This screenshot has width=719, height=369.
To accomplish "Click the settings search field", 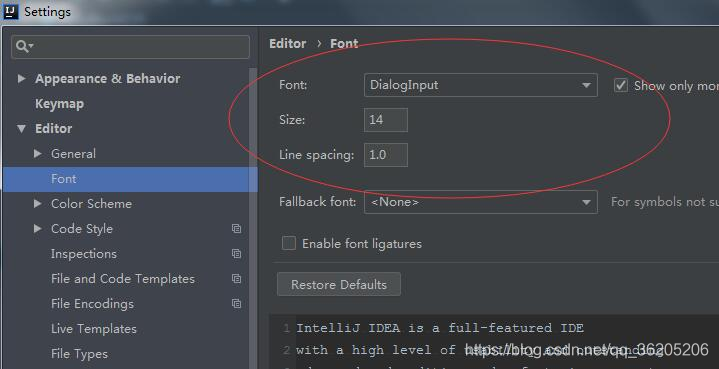I will click(x=131, y=46).
